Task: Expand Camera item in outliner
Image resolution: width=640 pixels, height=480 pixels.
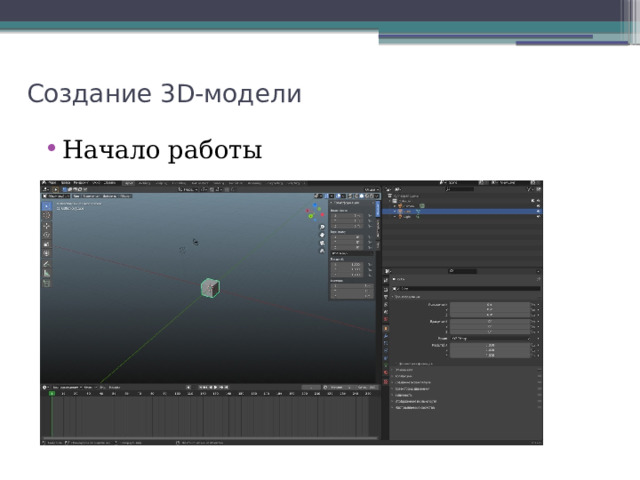Action: tap(395, 206)
